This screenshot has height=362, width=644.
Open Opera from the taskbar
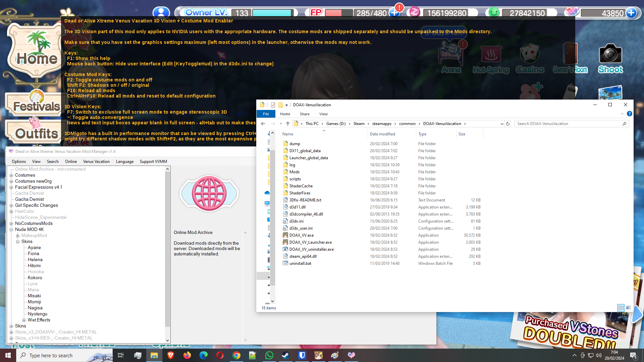[x=220, y=355]
